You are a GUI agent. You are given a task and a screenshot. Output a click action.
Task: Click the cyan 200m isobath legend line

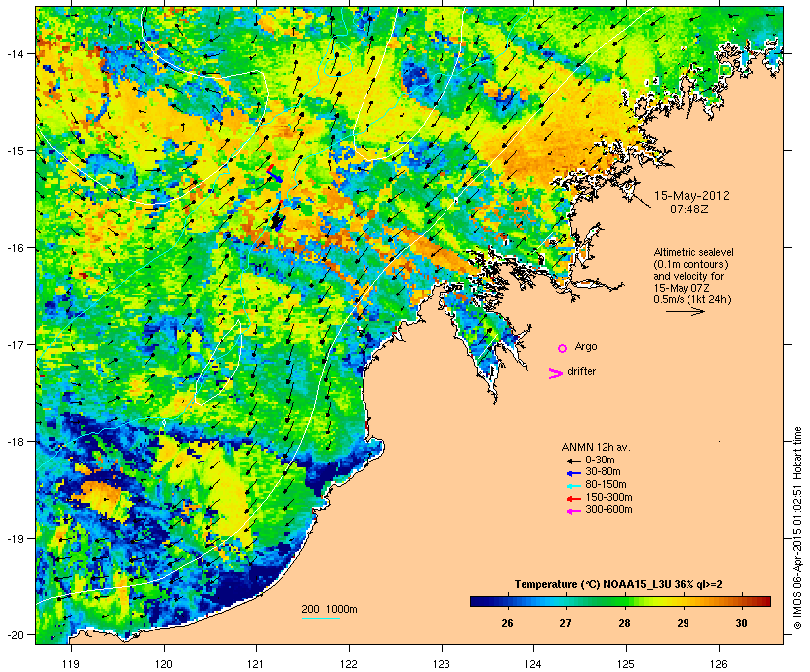[x=320, y=619]
